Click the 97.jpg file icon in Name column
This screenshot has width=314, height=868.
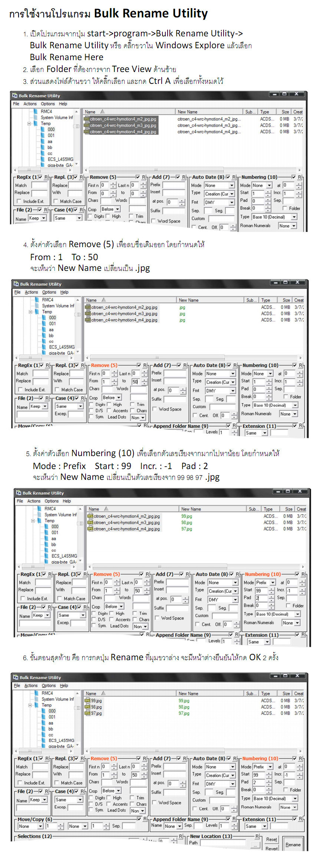[87, 713]
